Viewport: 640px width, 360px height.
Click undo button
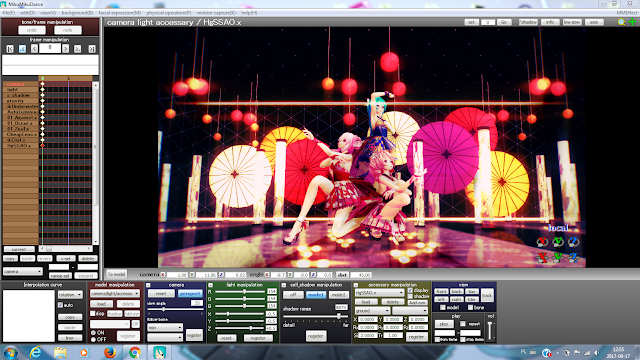(x=32, y=30)
